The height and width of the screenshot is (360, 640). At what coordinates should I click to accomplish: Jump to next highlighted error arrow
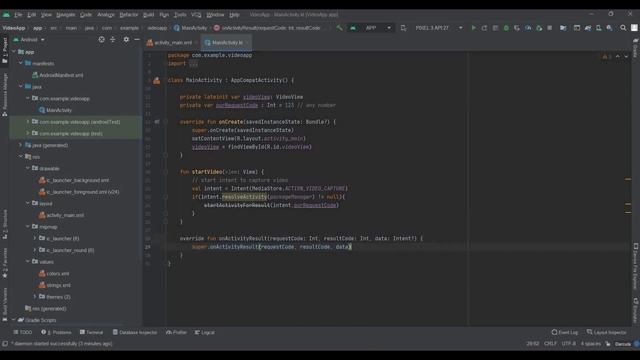pyautogui.click(x=626, y=56)
